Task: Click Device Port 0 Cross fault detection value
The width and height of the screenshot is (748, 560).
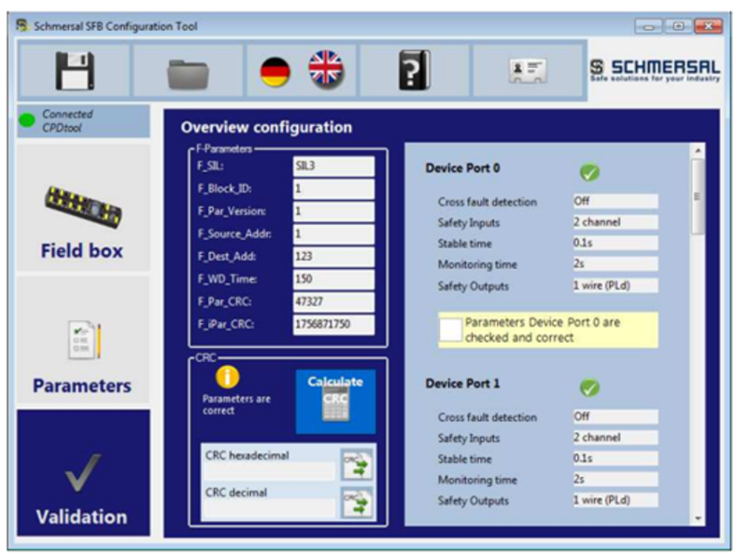Action: point(615,201)
